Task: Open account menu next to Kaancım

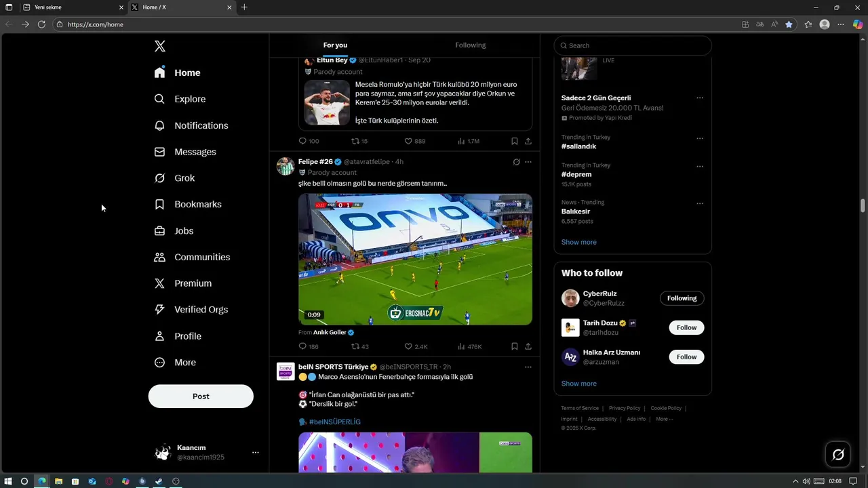Action: coord(255,452)
